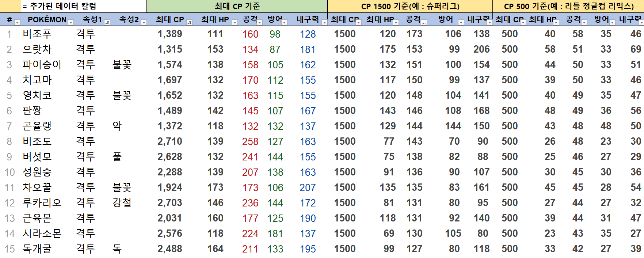Open the sorted 공격 dropdown under CP 1500 기준
Image resolution: width=644 pixels, height=258 pixels.
pos(424,23)
